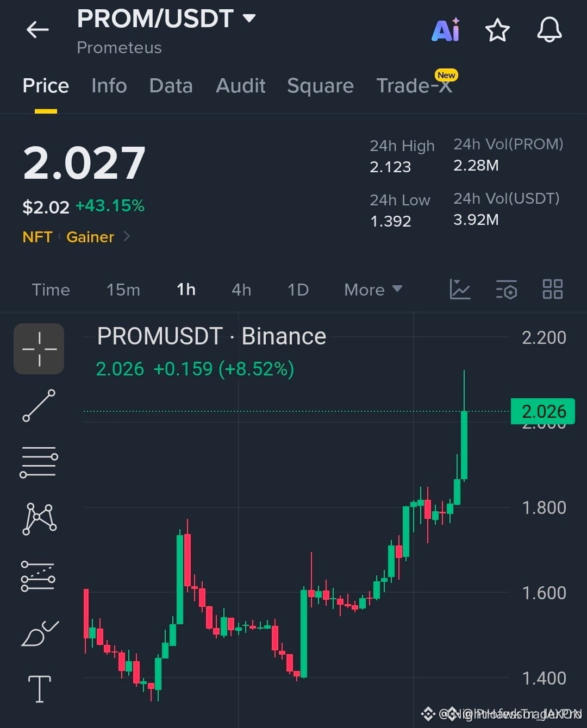Image resolution: width=587 pixels, height=728 pixels.
Task: Select the XABCD pattern tool
Action: pos(39,519)
